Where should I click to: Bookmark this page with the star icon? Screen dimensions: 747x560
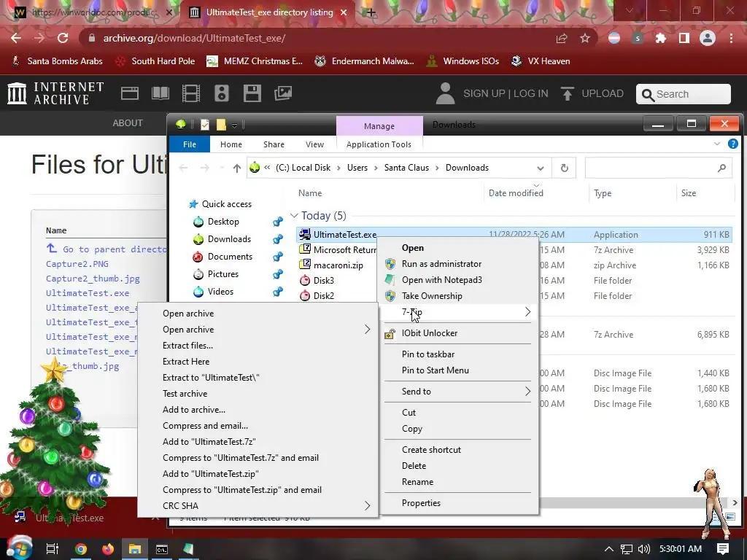pos(585,38)
